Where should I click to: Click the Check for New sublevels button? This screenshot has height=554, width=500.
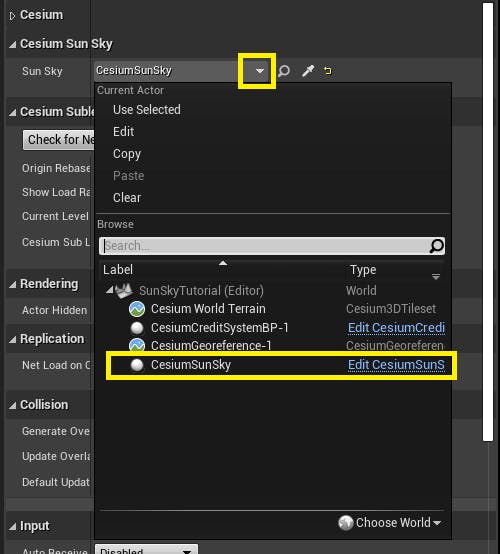click(59, 140)
